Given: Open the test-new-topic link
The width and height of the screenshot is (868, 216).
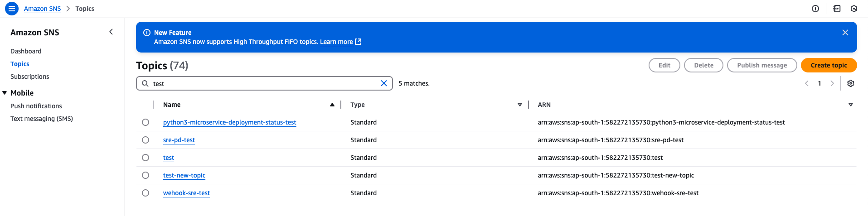Looking at the screenshot, I should [184, 175].
